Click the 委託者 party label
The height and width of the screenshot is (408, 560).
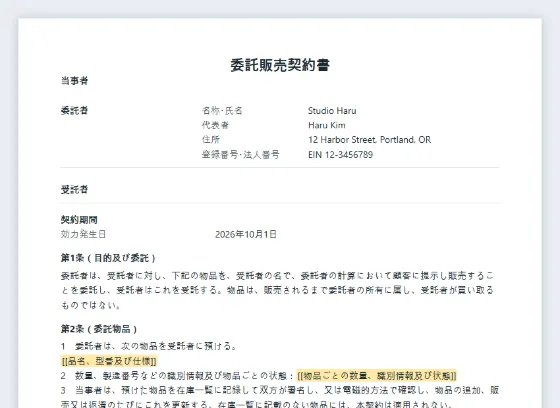74,110
